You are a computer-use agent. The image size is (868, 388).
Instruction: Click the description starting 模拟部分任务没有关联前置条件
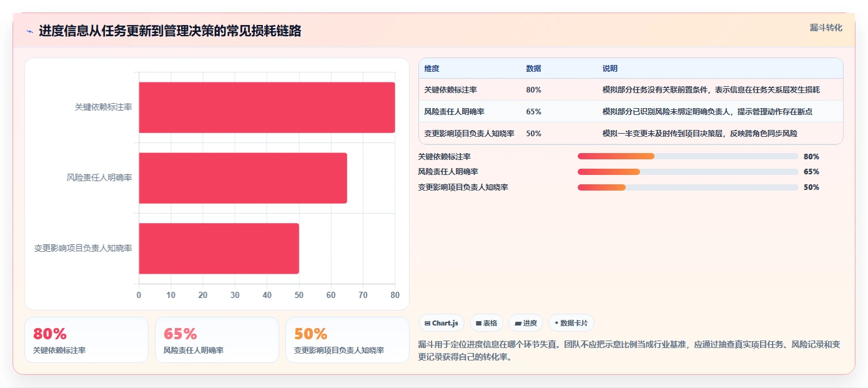point(711,90)
